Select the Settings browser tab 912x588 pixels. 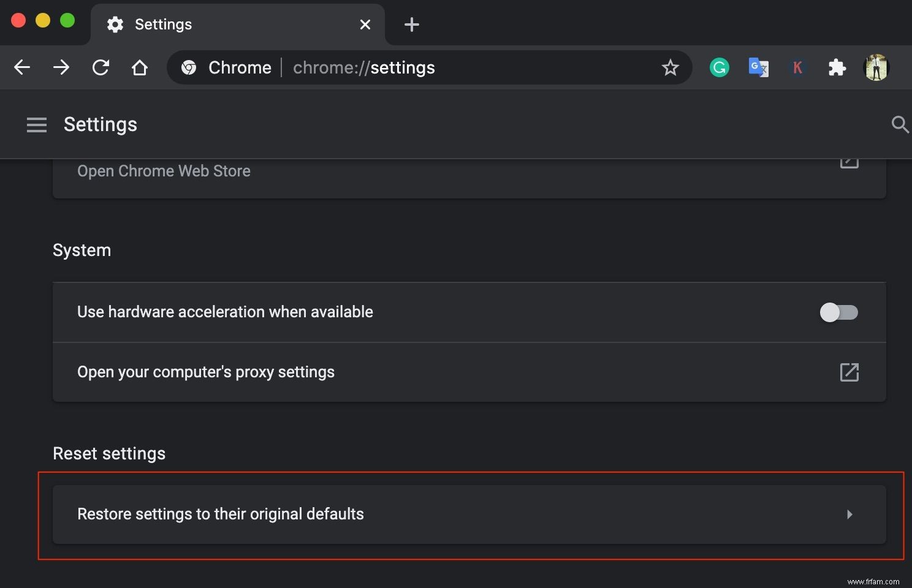(x=238, y=24)
